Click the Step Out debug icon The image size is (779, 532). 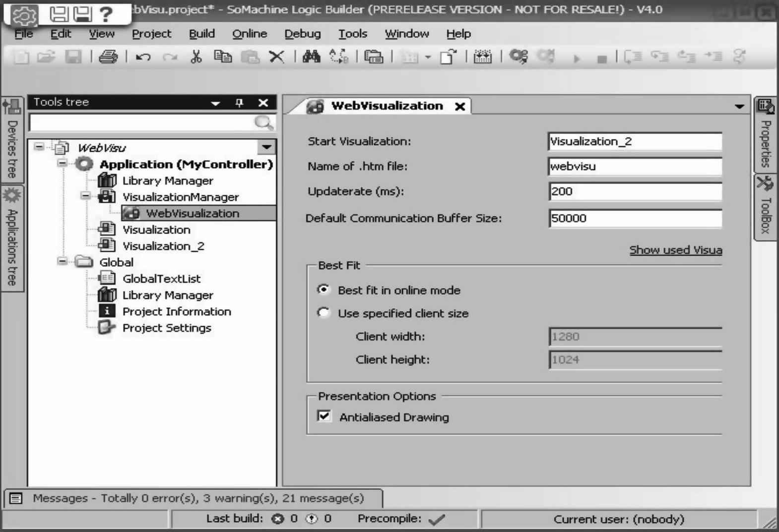coord(687,57)
